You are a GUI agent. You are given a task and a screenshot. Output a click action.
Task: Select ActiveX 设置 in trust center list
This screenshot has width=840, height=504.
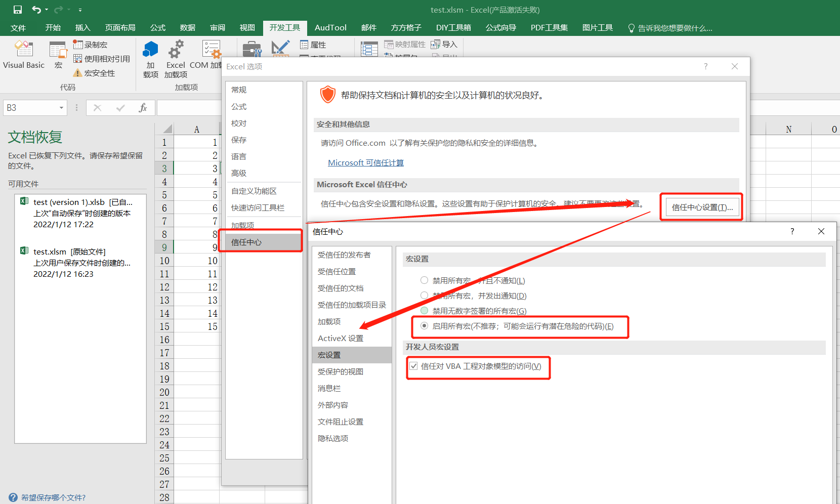coord(352,338)
